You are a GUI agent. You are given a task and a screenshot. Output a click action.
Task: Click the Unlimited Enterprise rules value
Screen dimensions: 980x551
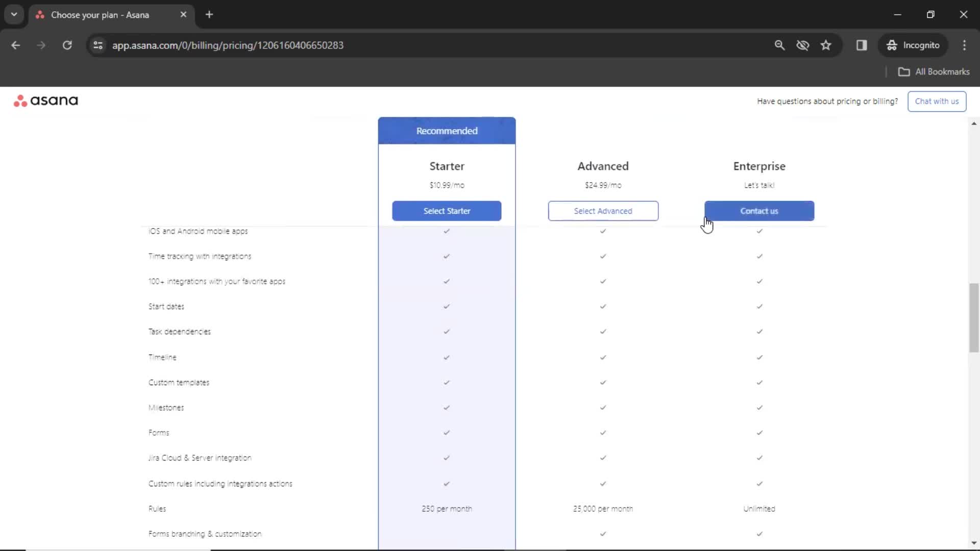[x=759, y=509]
